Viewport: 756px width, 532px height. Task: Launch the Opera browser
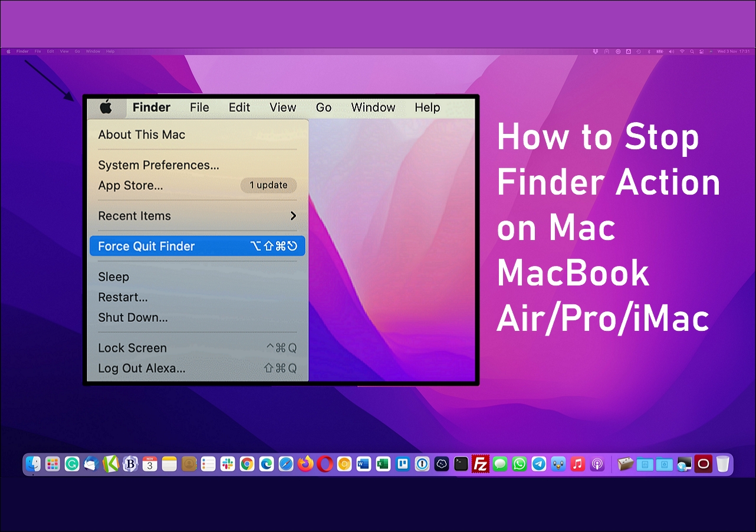(325, 464)
